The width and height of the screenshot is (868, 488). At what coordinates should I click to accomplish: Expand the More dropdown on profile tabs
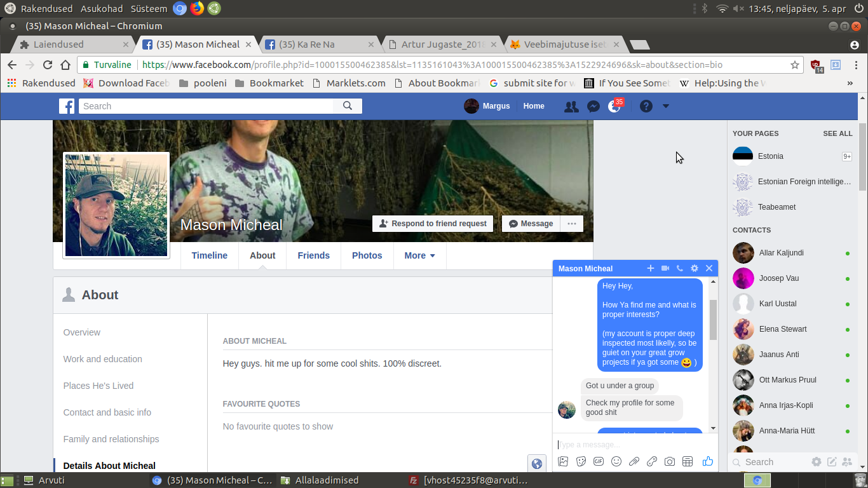tap(419, 255)
